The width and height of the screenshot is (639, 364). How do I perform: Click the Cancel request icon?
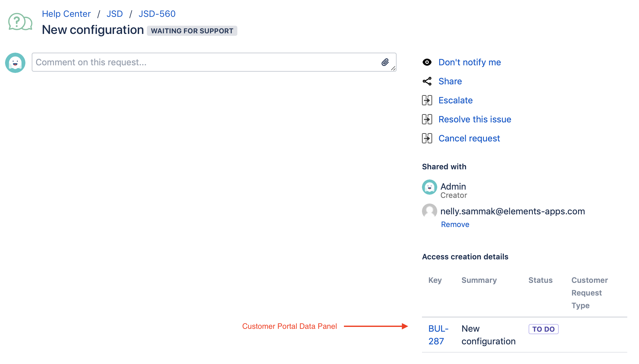coord(426,138)
